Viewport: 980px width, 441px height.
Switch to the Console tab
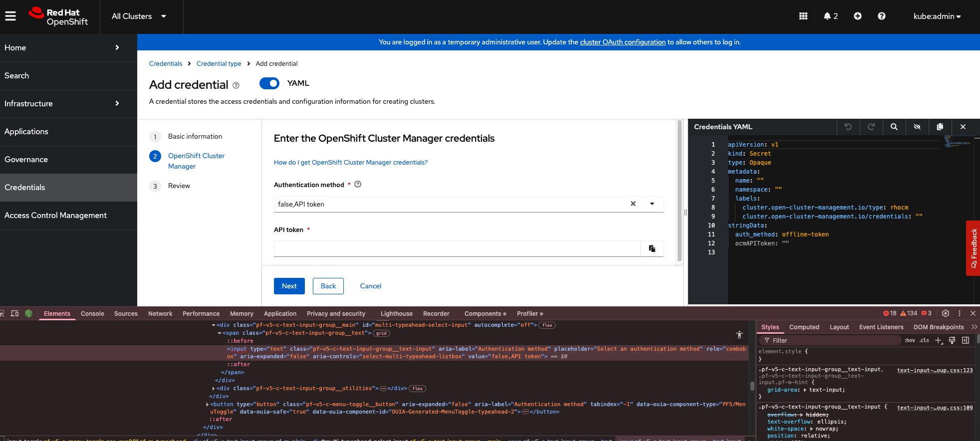pos(92,314)
